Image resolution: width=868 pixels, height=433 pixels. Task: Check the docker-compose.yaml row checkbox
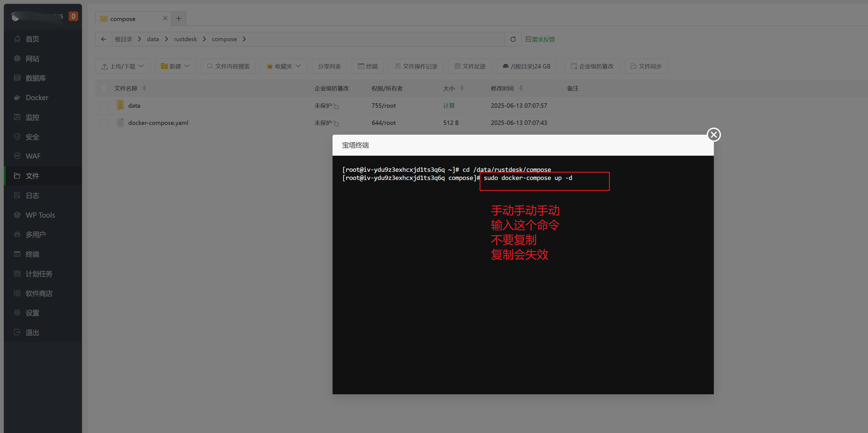click(104, 123)
